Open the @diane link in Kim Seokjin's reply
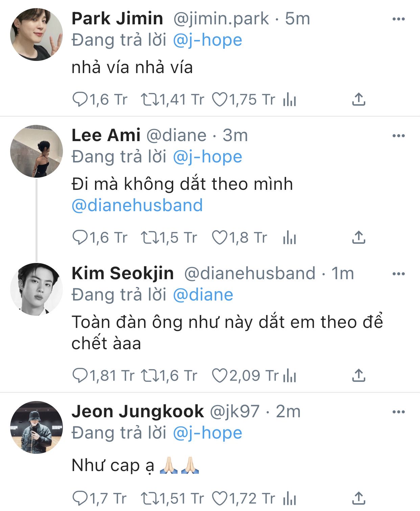The width and height of the screenshot is (420, 511). [x=203, y=295]
